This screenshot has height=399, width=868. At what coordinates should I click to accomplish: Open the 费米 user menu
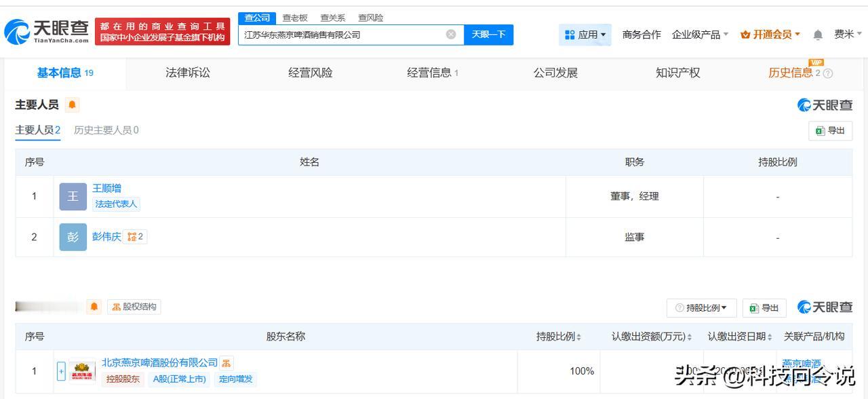[848, 35]
